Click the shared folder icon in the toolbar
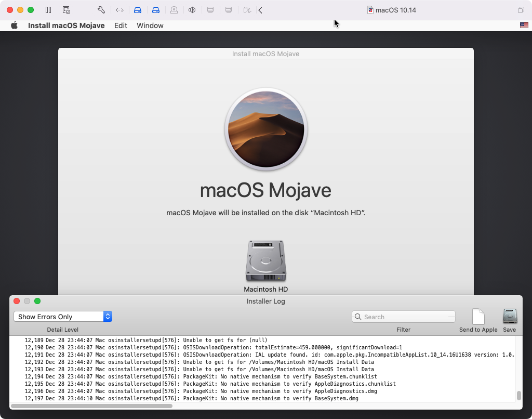532x419 pixels. pos(247,10)
